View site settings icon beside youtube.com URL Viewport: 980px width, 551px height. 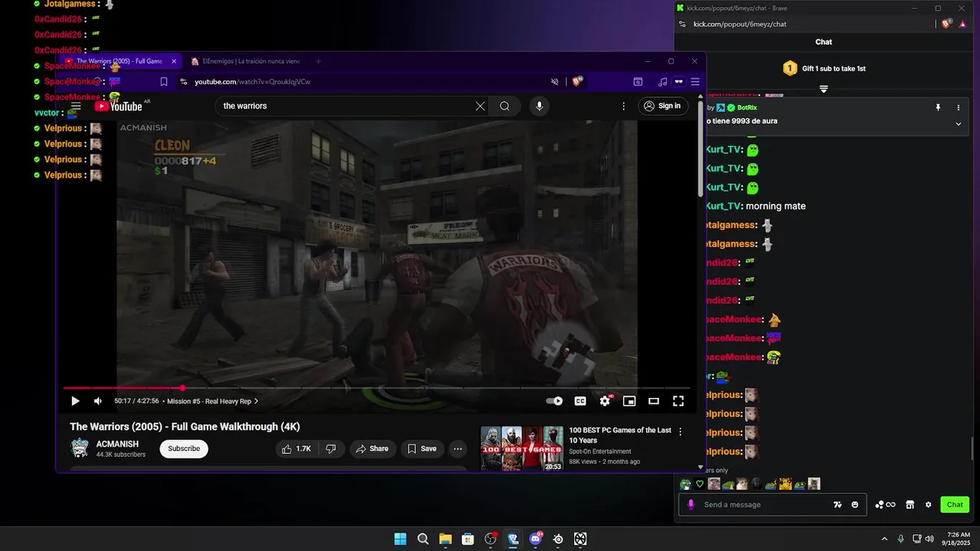pyautogui.click(x=184, y=82)
